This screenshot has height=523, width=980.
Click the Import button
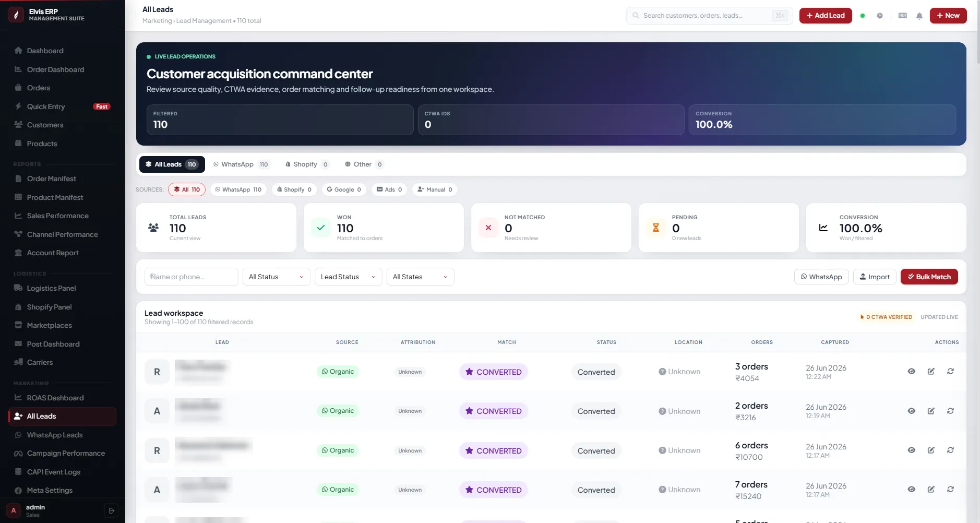[875, 277]
